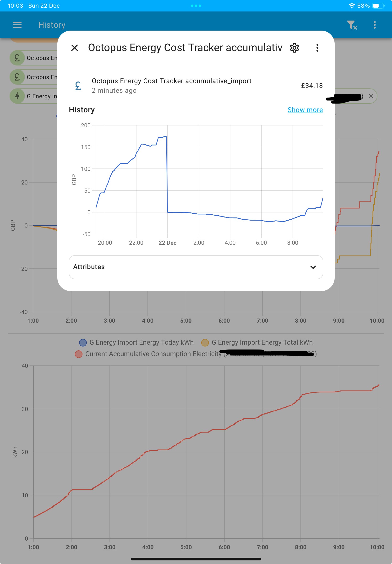Click the History page title
This screenshot has height=564, width=392.
pos(52,25)
